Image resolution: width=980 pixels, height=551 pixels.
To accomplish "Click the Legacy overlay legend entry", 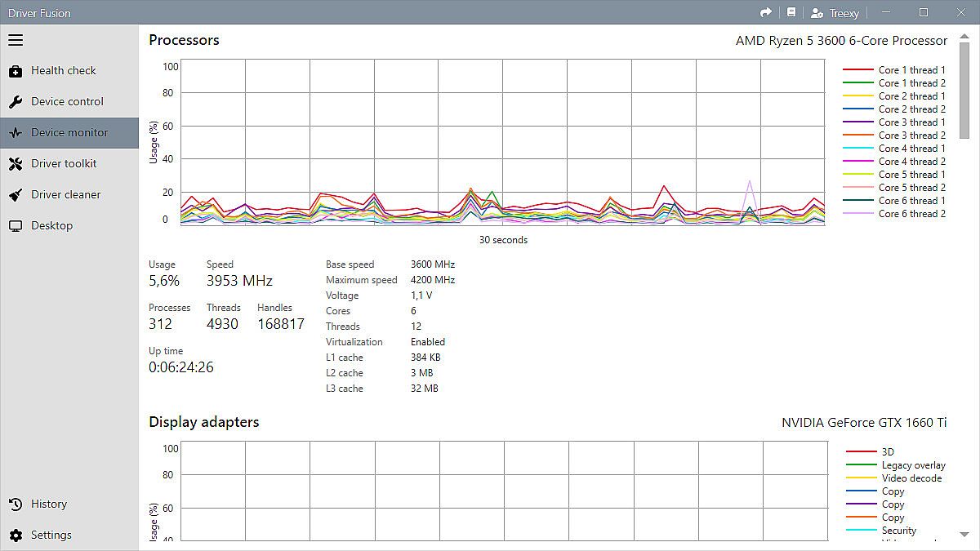I will click(896, 465).
